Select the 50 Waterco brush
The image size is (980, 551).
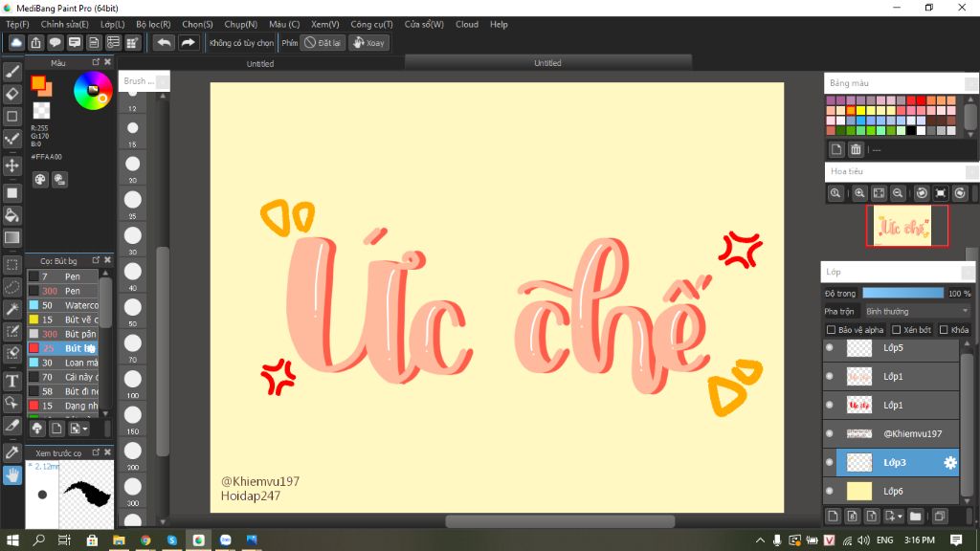pos(62,305)
